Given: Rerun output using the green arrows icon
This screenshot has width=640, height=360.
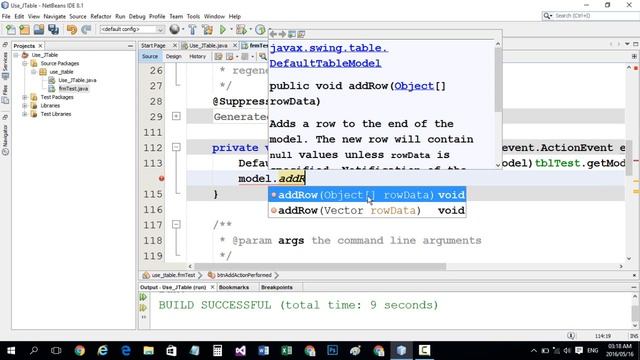Looking at the screenshot, I should tap(143, 297).
